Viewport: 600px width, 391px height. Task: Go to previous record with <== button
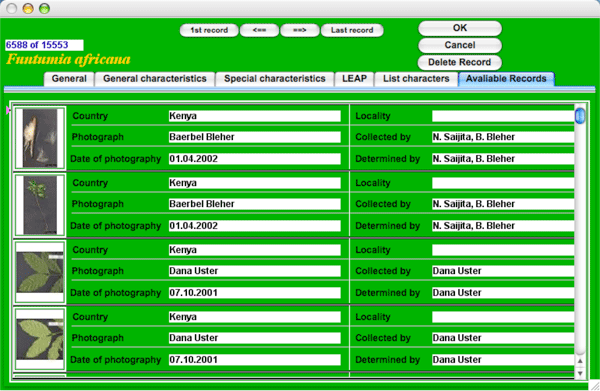coord(259,30)
